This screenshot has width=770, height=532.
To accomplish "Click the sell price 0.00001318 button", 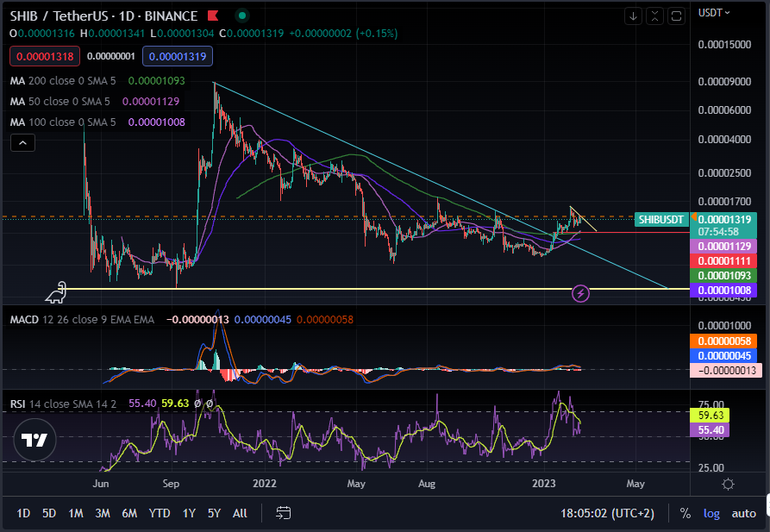I will [x=45, y=56].
